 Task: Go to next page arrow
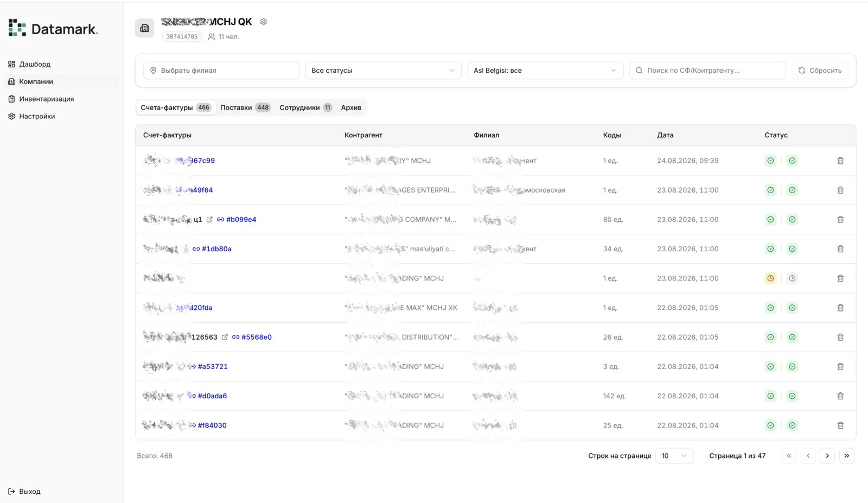click(x=827, y=456)
